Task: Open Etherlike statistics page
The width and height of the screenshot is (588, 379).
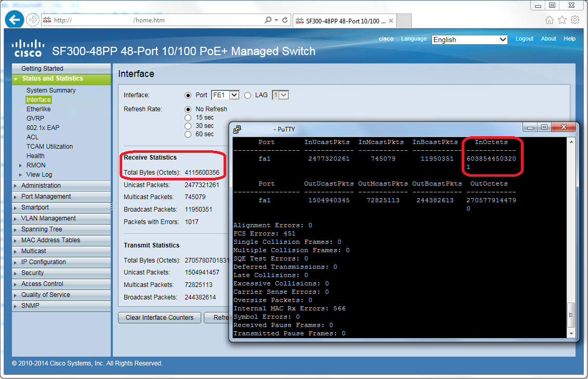Action: (x=38, y=109)
